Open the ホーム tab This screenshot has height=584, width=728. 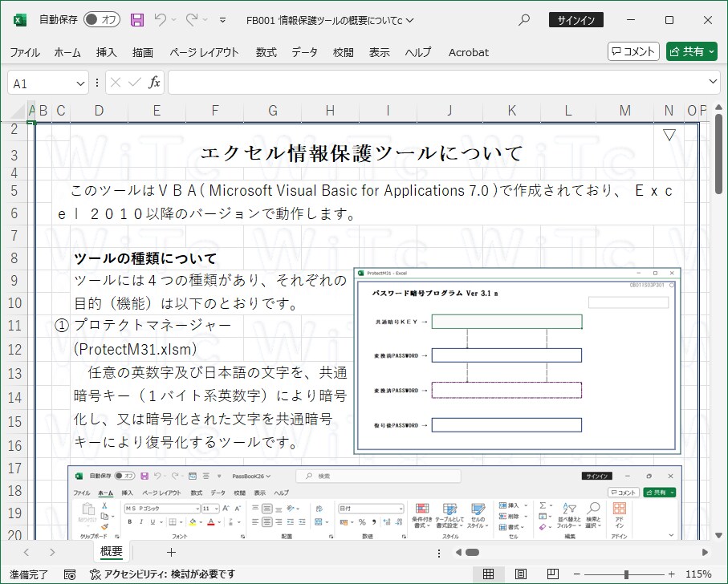click(67, 52)
